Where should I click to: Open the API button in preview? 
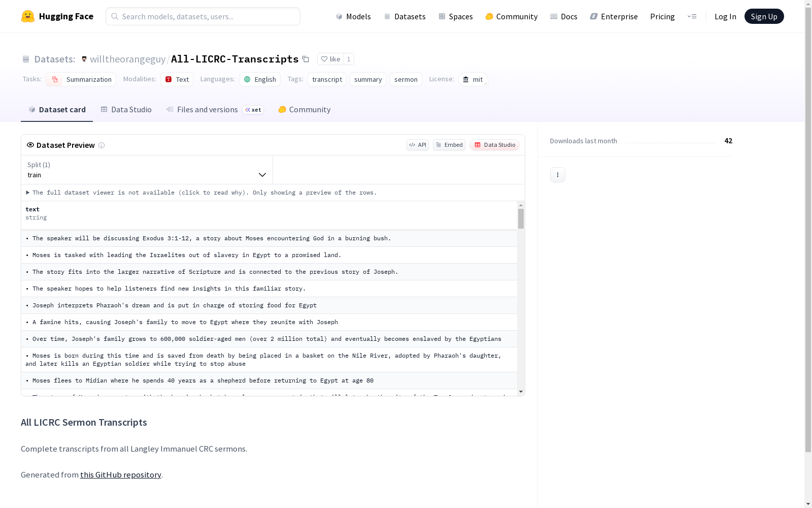tap(418, 145)
